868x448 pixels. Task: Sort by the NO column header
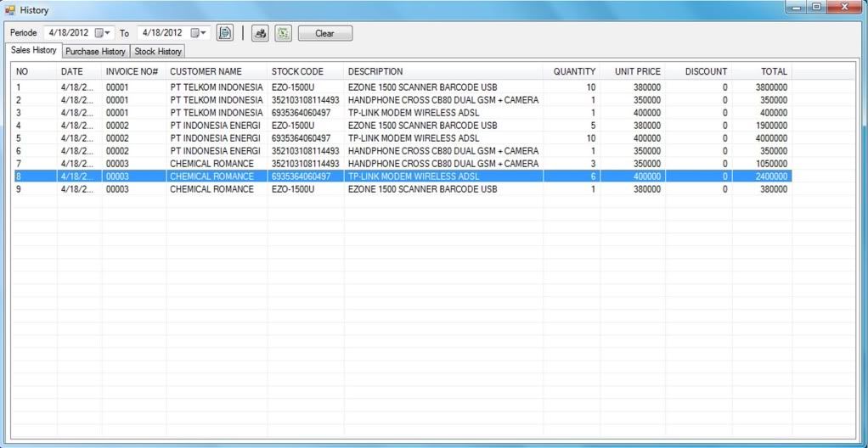coord(34,71)
